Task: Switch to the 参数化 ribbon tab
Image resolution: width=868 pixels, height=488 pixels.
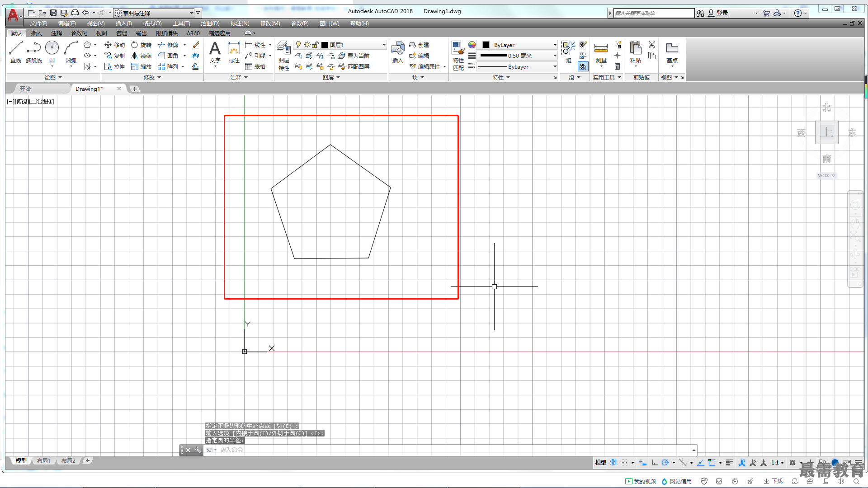Action: pos(79,33)
